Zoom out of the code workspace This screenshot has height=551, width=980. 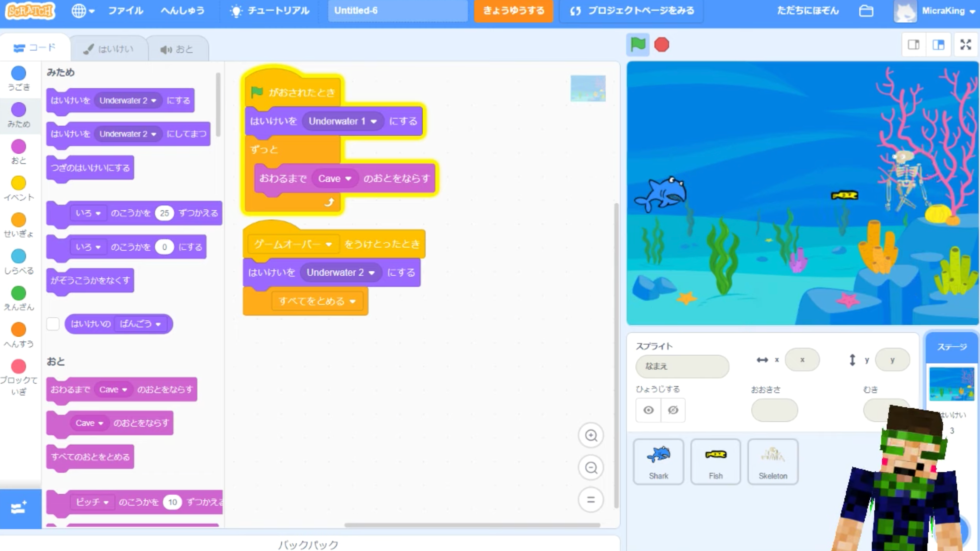[591, 467]
